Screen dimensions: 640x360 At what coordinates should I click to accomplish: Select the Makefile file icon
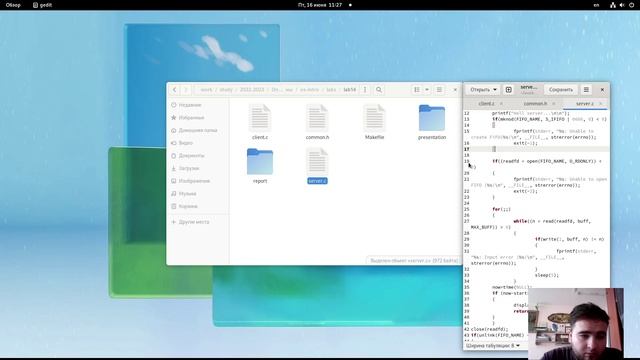[x=374, y=118]
